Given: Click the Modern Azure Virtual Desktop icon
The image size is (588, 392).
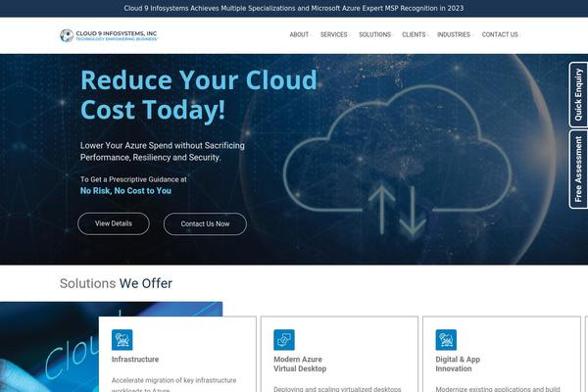Looking at the screenshot, I should (284, 339).
